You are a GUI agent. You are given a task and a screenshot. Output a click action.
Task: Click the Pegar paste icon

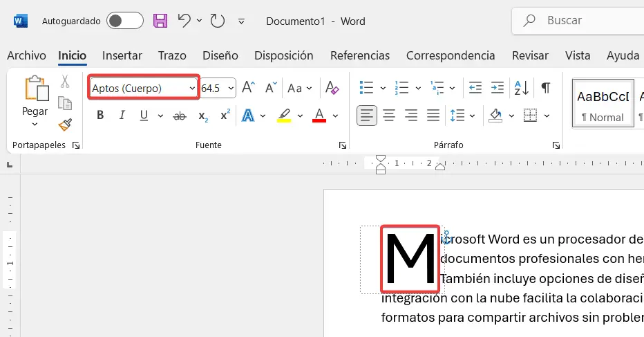point(37,88)
